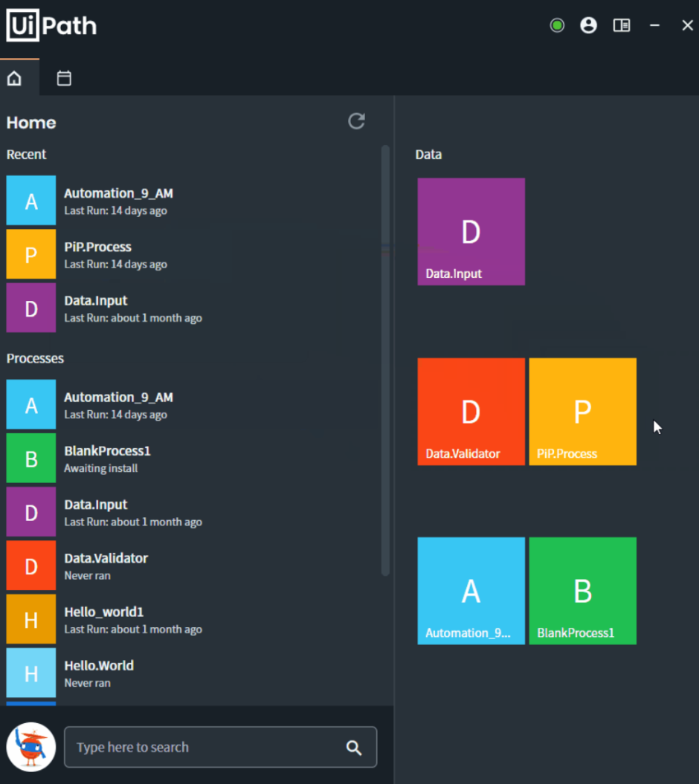
Task: Open the calendar schedule tab
Action: 64,79
